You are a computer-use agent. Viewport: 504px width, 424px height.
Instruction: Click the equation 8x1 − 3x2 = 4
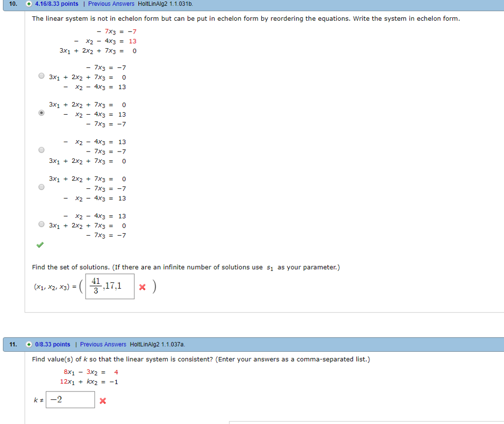pos(91,372)
